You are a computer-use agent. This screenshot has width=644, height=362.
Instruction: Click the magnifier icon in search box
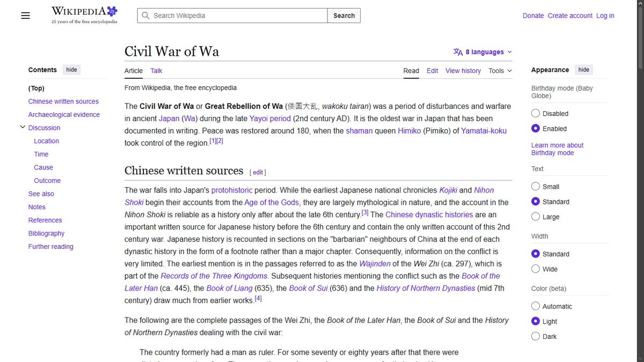145,16
